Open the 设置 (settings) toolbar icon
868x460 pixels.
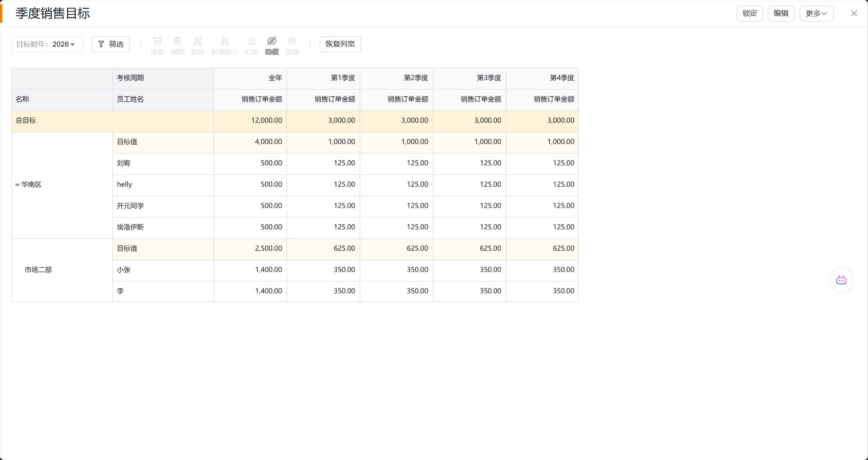pos(292,41)
